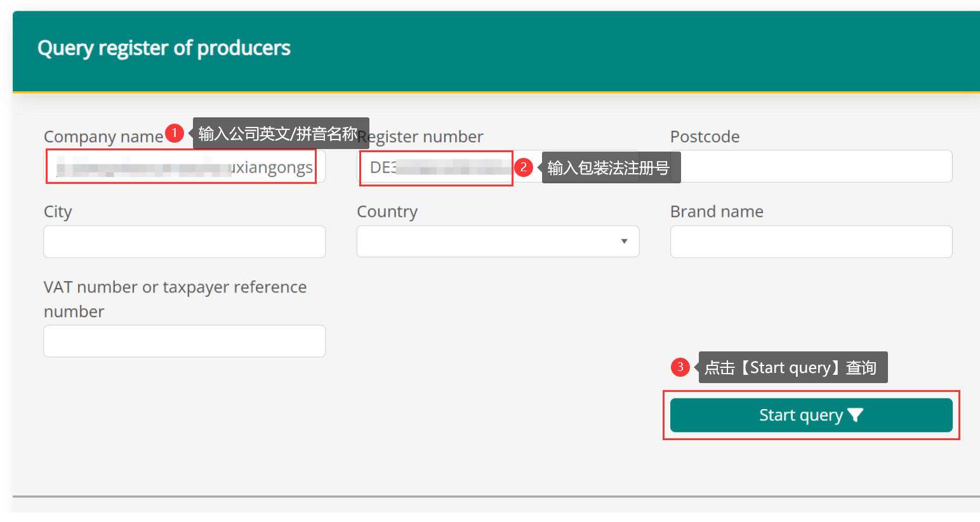Click the red number 1 badge
The image size is (980, 522).
point(174,133)
